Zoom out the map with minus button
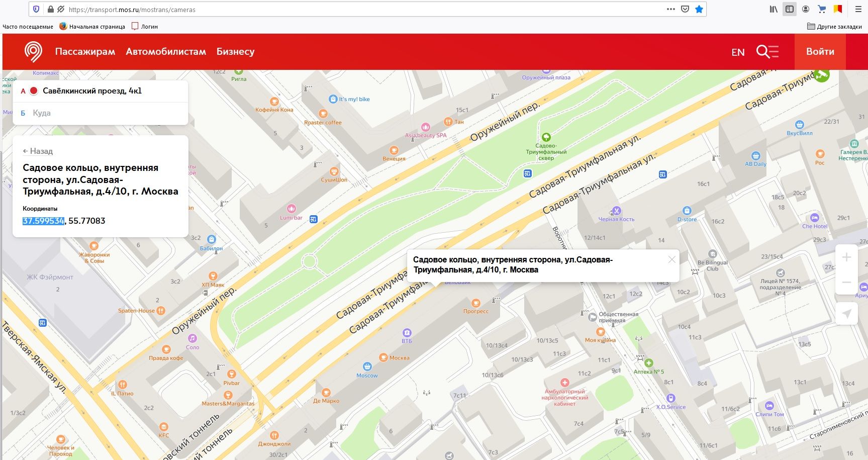868x460 pixels. pos(846,282)
